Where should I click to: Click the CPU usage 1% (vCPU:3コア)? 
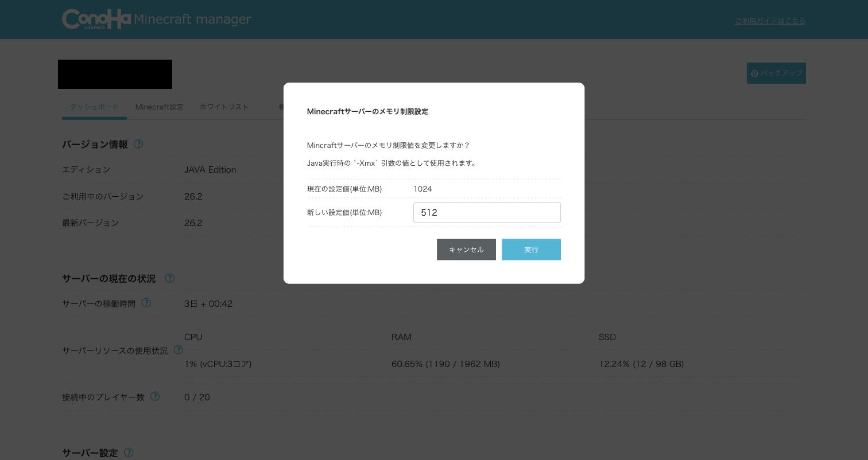point(218,364)
